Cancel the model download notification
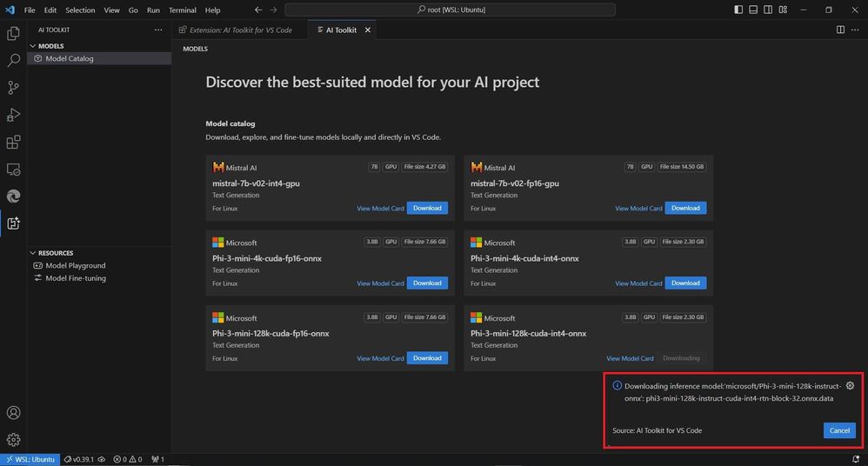 point(839,430)
